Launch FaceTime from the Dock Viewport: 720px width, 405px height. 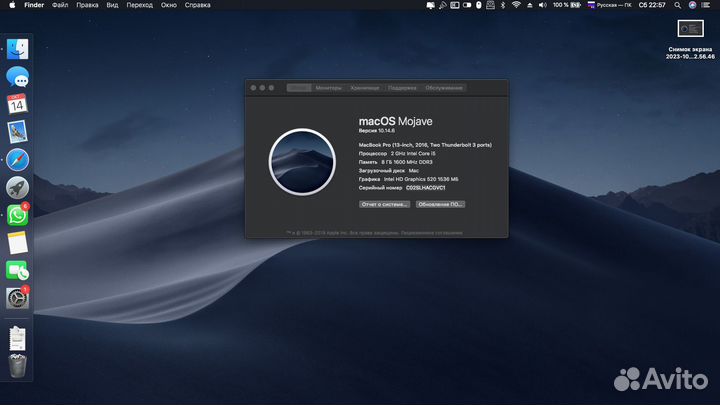tap(17, 270)
